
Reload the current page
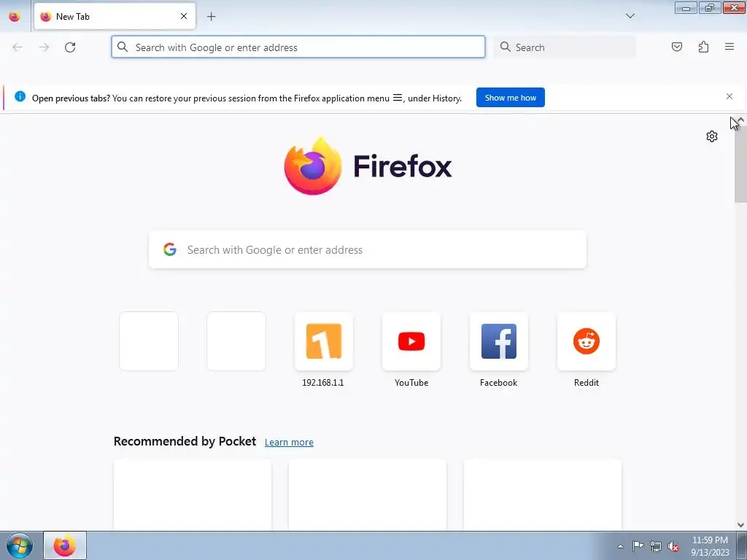click(70, 47)
